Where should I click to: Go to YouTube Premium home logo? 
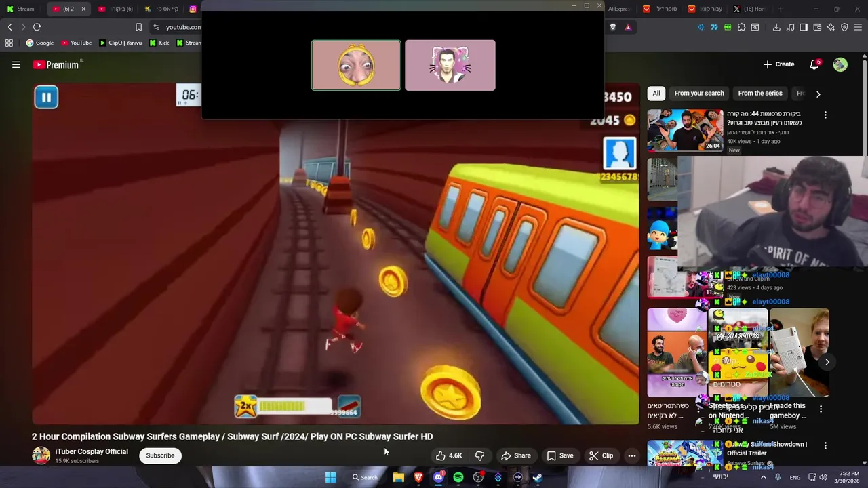(x=56, y=65)
